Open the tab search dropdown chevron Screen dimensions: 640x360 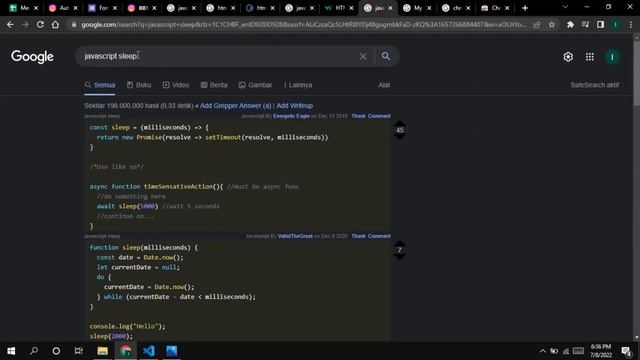pyautogui.click(x=565, y=7)
